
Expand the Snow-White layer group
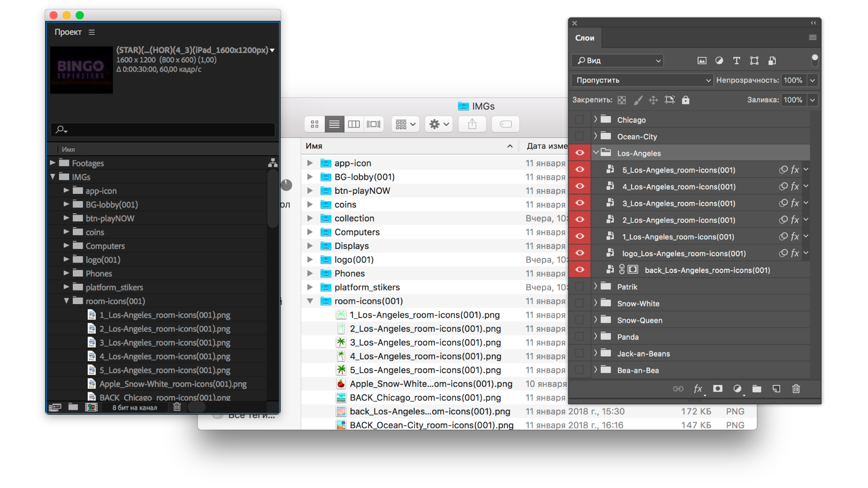click(595, 303)
